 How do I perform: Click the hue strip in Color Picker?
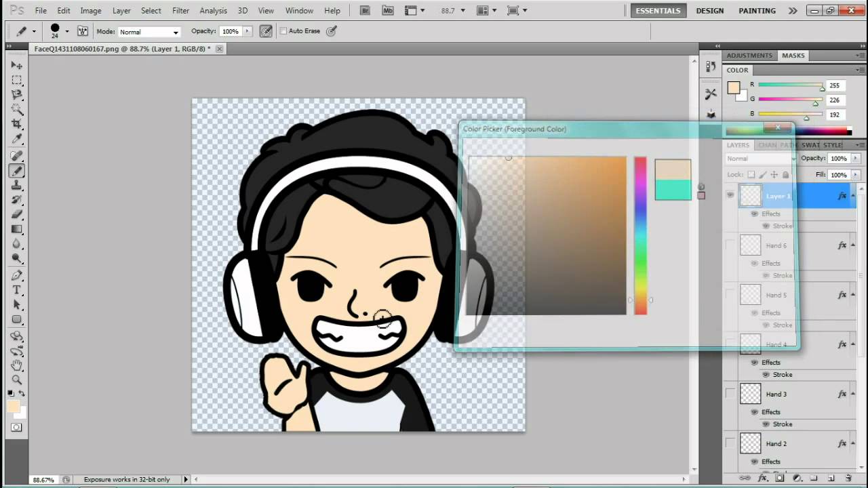pyautogui.click(x=640, y=235)
